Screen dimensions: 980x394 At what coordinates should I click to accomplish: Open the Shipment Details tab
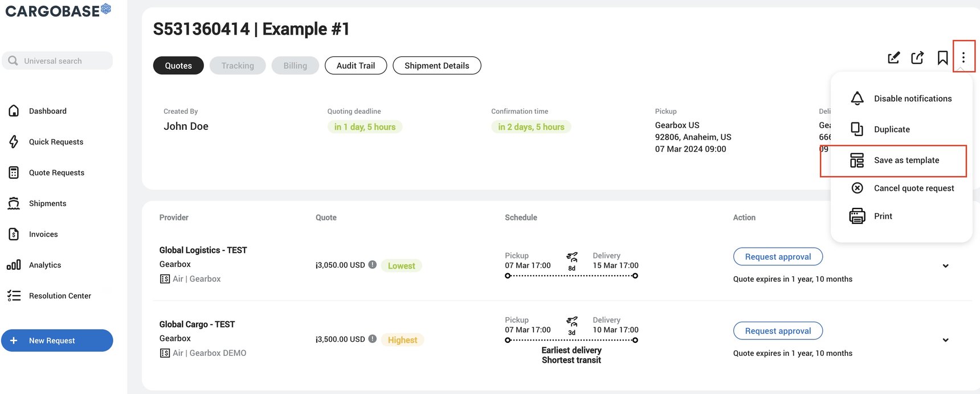point(436,65)
